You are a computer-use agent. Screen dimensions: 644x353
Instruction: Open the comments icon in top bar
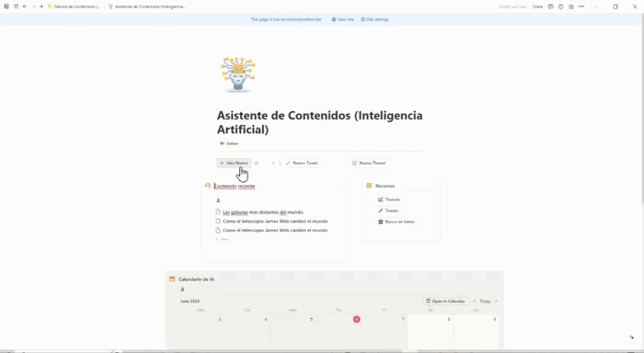click(551, 6)
